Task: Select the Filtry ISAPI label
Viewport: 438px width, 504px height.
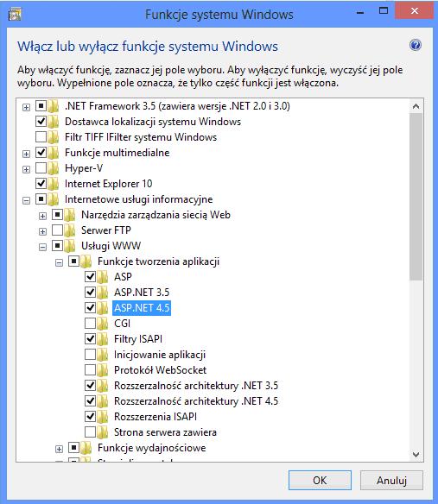Action: 138,339
